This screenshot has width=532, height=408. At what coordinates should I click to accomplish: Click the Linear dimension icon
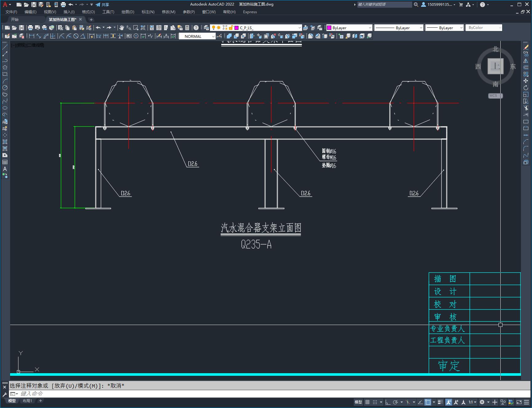coord(32,36)
